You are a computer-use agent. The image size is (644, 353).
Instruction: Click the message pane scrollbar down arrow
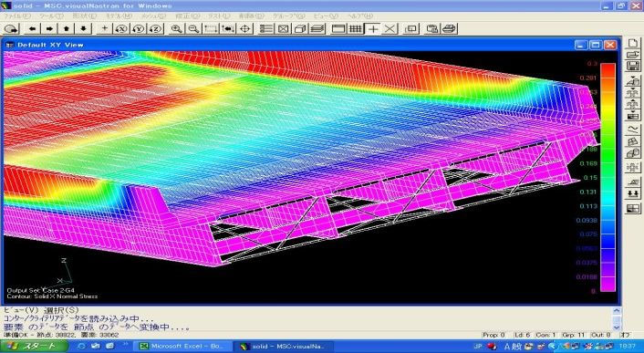(x=617, y=327)
